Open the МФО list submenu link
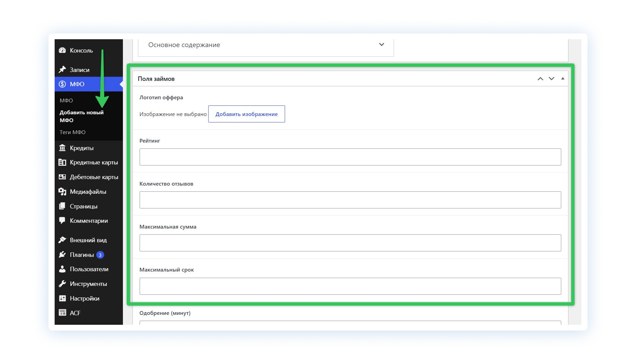The width and height of the screenshot is (636, 364). click(66, 100)
